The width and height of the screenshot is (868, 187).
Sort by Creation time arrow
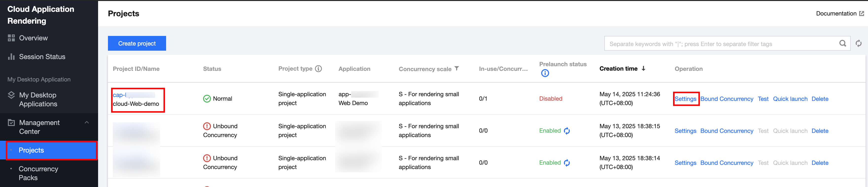point(643,69)
